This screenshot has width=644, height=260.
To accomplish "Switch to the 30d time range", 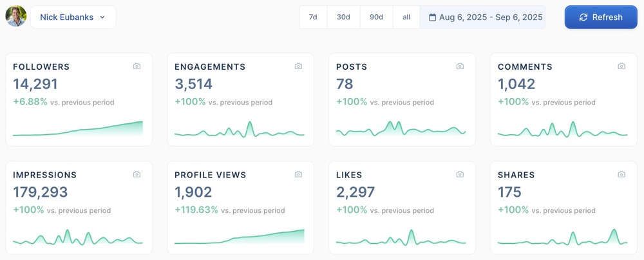I will [x=343, y=17].
